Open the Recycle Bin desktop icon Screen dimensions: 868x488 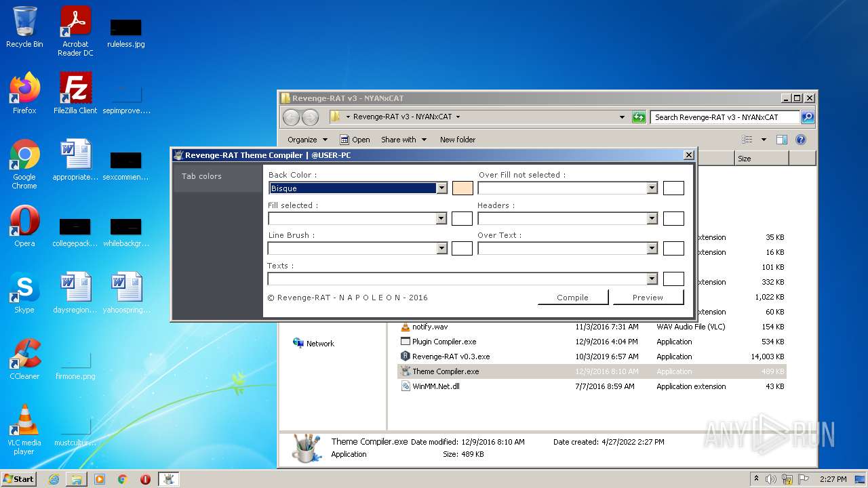coord(24,28)
